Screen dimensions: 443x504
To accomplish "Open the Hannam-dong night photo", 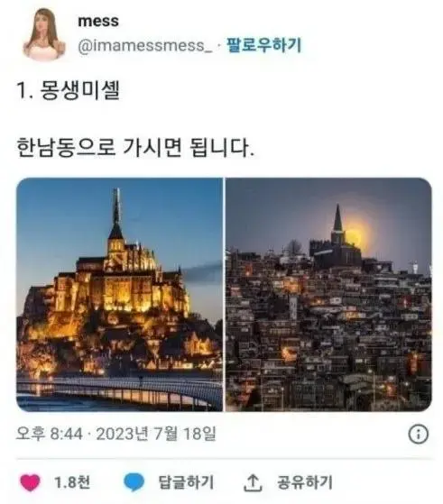I will pyautogui.click(x=328, y=295).
